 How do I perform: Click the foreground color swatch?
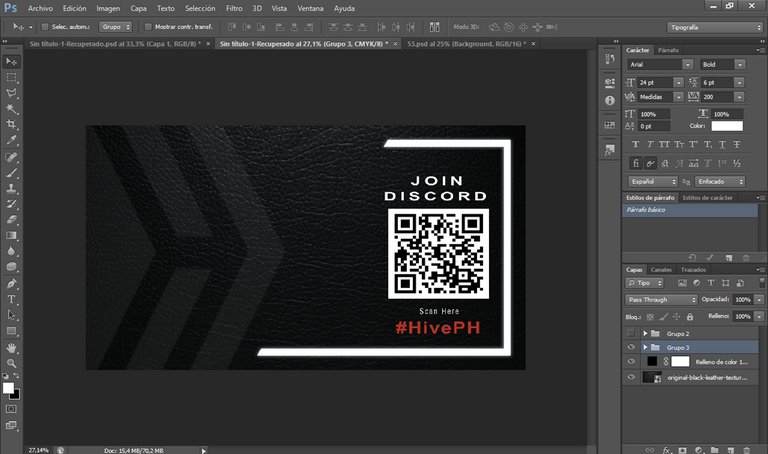8,388
